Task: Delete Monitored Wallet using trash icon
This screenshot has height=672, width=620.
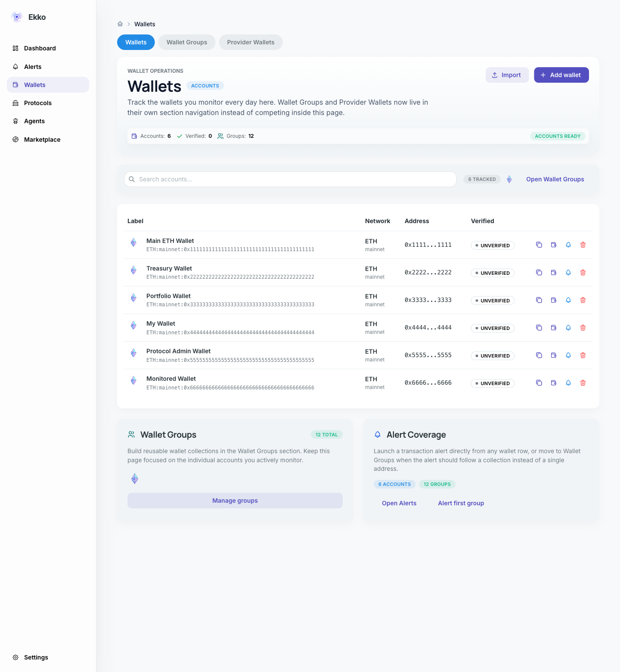Action: tap(583, 383)
